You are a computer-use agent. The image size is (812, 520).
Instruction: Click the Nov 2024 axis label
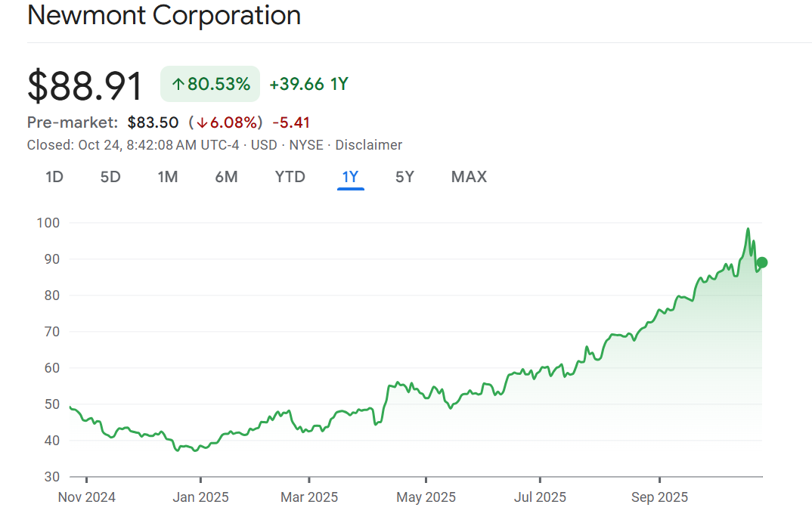coord(86,497)
